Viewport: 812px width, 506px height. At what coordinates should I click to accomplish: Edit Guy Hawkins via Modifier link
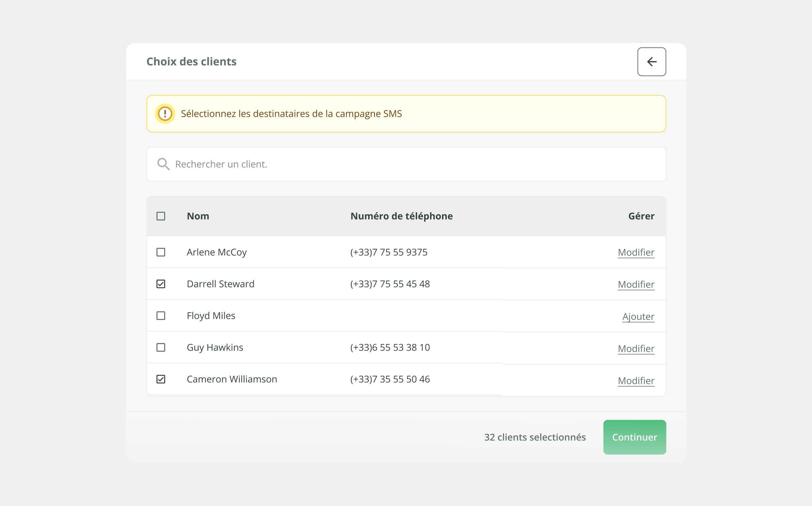(x=636, y=349)
